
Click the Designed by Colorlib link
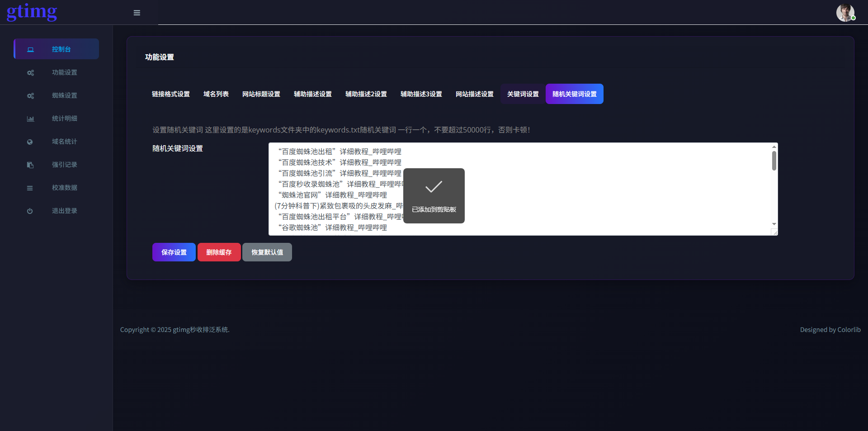830,330
